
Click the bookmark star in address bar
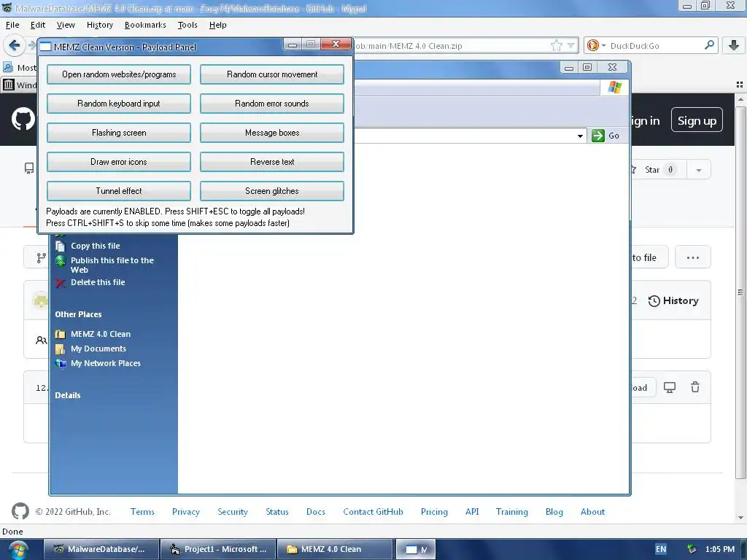click(556, 46)
